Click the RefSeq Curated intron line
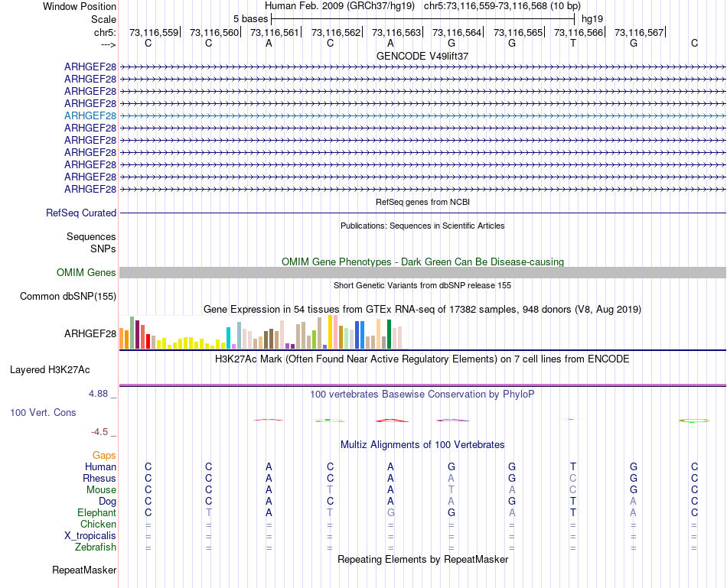 (422, 213)
